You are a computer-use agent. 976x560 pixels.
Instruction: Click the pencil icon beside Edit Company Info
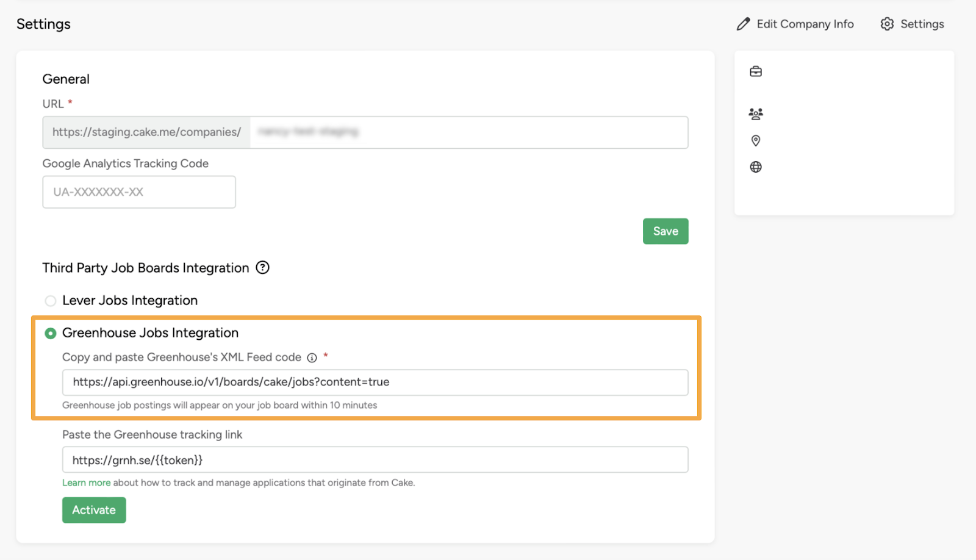point(743,24)
